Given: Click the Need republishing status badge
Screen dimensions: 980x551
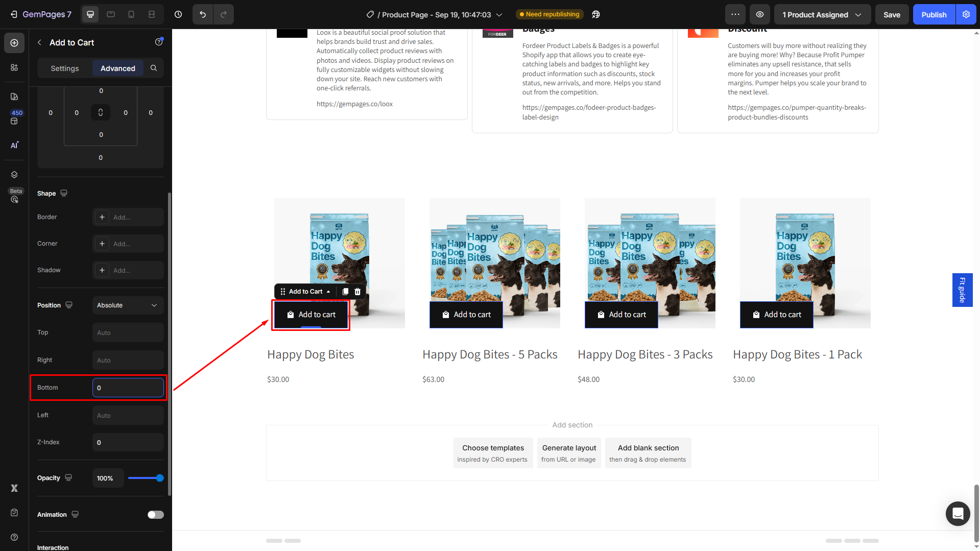Looking at the screenshot, I should tap(549, 14).
